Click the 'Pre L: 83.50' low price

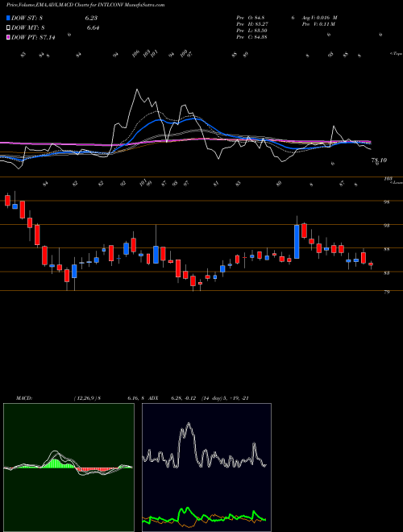point(251,30)
